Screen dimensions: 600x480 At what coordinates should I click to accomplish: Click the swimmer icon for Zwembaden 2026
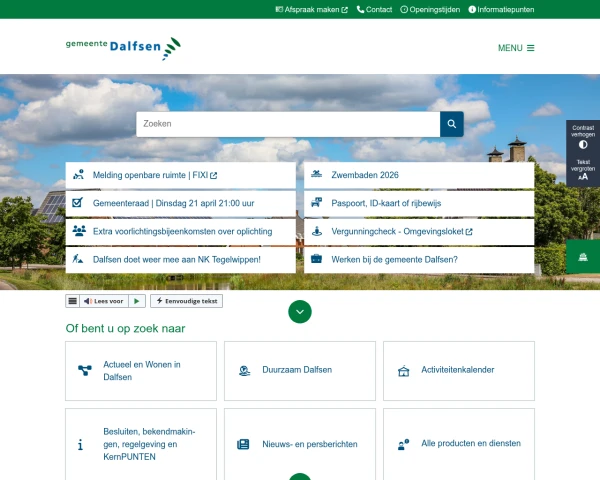[x=316, y=175]
